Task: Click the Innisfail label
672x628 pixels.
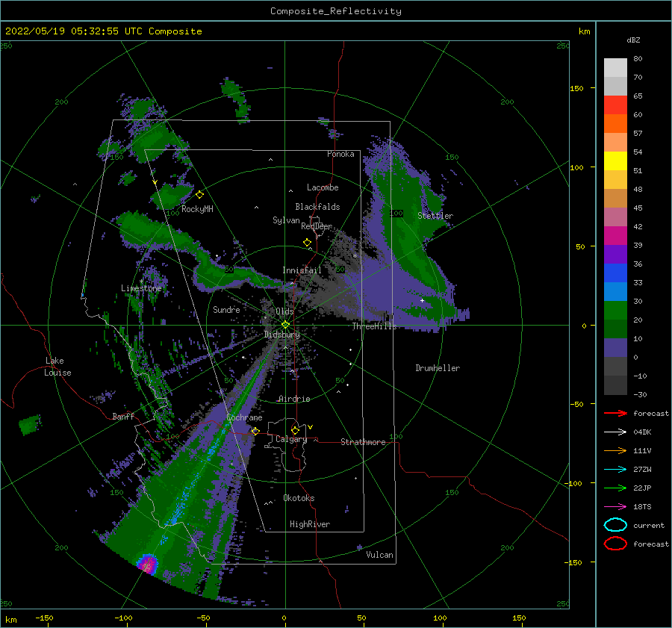Action: click(302, 270)
